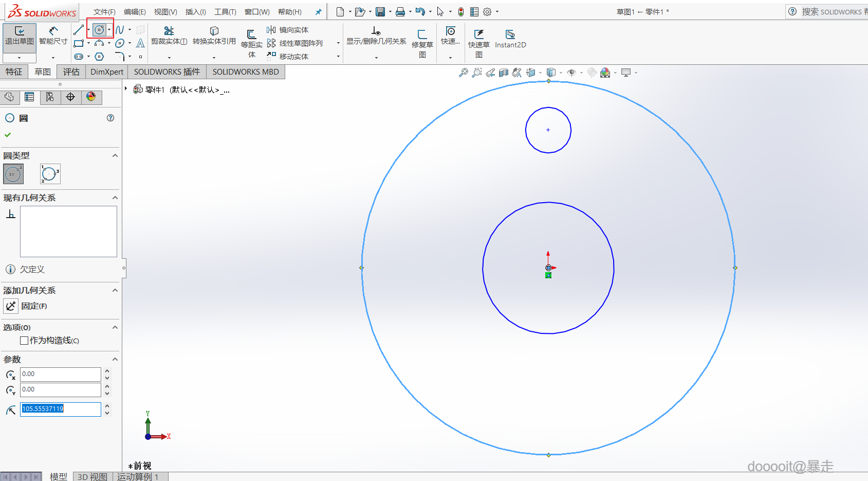Screen dimensions: 868x481
Task: Click the Smart Dimension (智能尺寸) tool
Action: coord(53,35)
